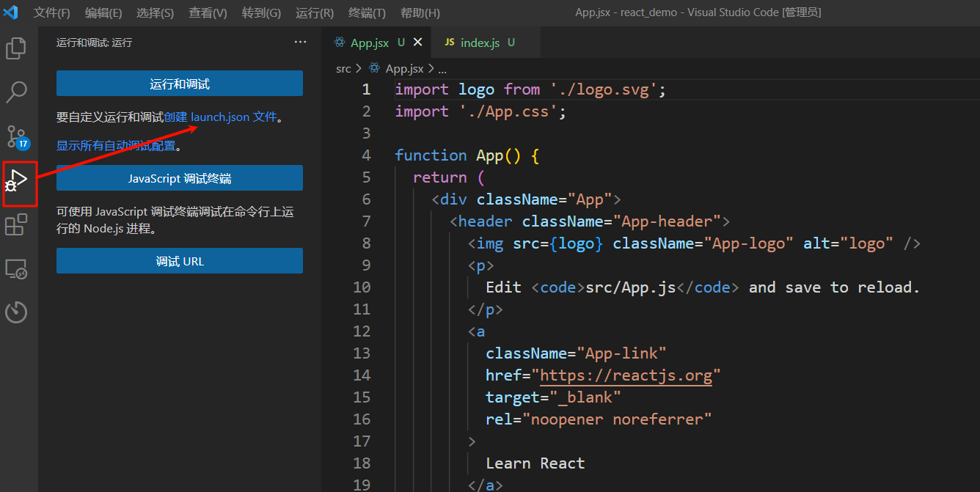Click the VS Code logo in title bar
Viewport: 980px width, 492px height.
pyautogui.click(x=10, y=12)
